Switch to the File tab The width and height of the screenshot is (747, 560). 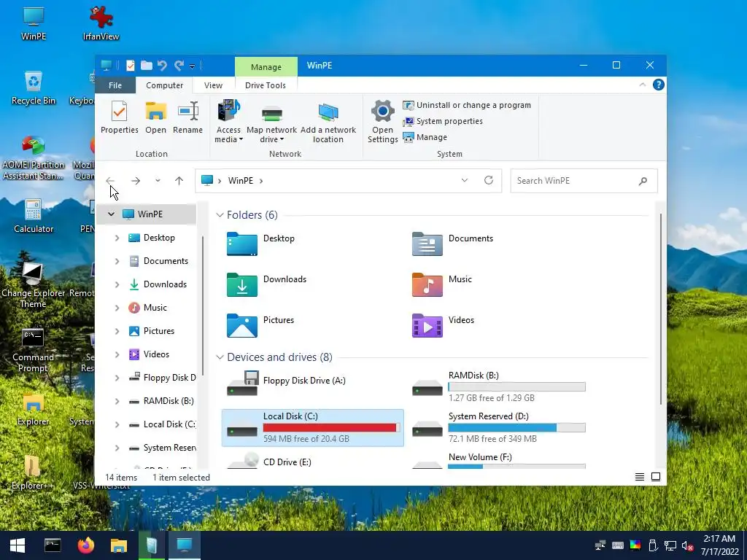tap(115, 85)
